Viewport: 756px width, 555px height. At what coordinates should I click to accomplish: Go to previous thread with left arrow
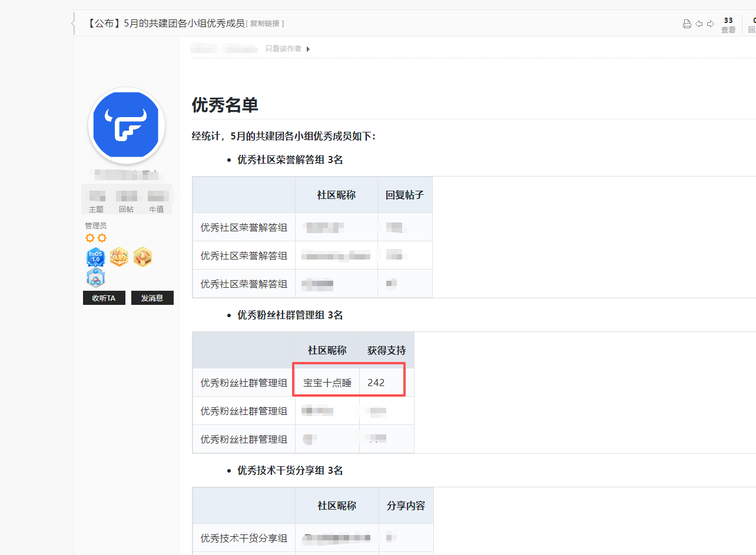tap(699, 24)
